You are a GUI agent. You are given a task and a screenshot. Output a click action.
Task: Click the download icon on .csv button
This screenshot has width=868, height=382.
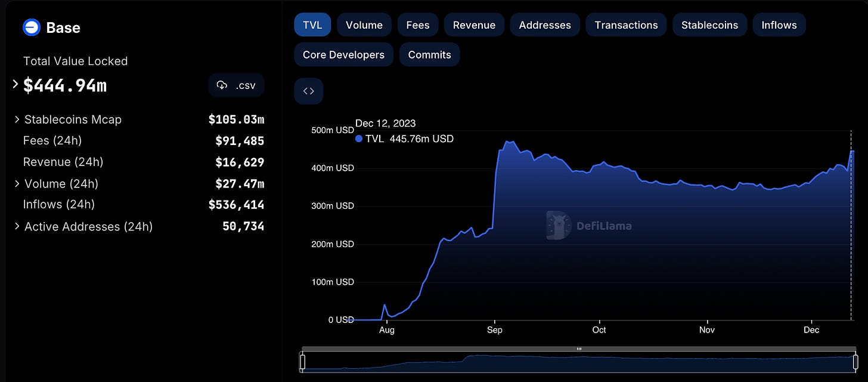tap(222, 85)
